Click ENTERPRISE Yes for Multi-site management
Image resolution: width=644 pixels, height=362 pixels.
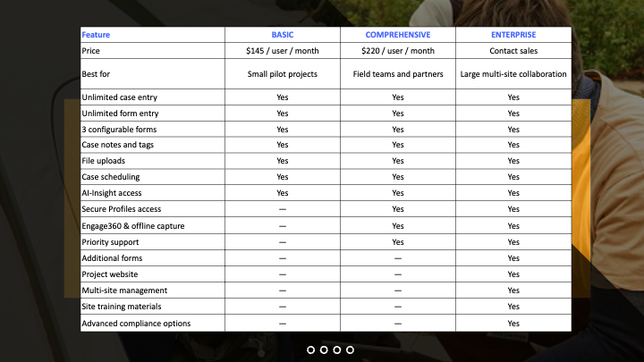(x=513, y=290)
